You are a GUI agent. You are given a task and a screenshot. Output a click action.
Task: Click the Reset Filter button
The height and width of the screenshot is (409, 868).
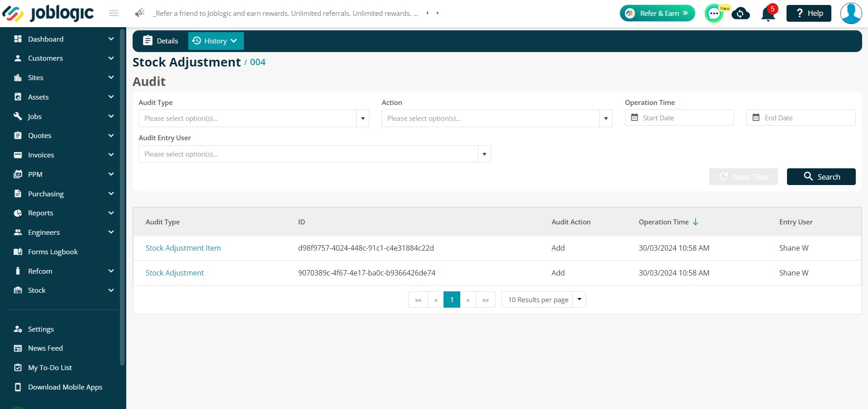coord(743,176)
